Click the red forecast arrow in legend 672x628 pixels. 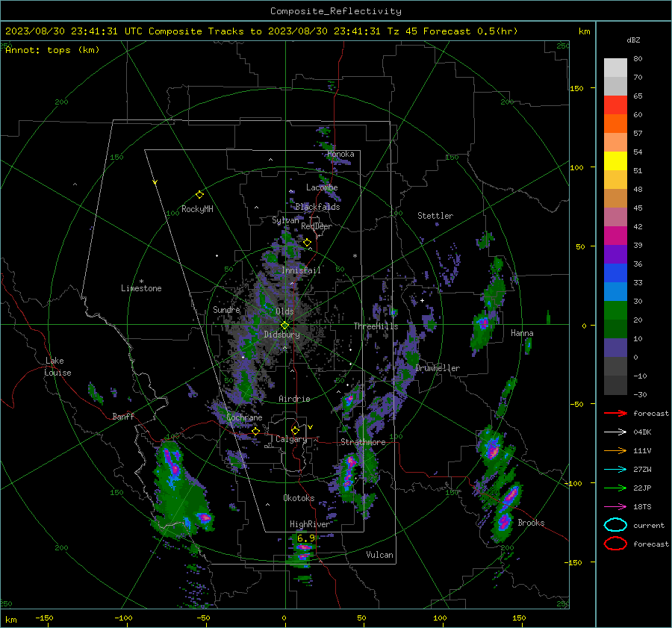(615, 413)
